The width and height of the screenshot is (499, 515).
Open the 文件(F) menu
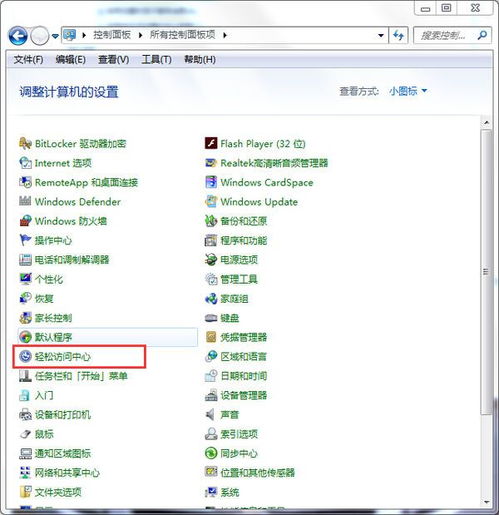coord(28,60)
